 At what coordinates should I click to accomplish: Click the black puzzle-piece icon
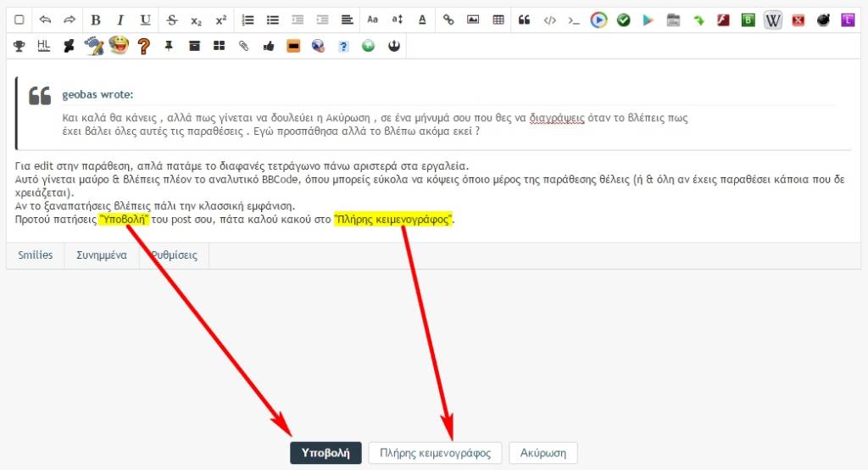click(69, 46)
